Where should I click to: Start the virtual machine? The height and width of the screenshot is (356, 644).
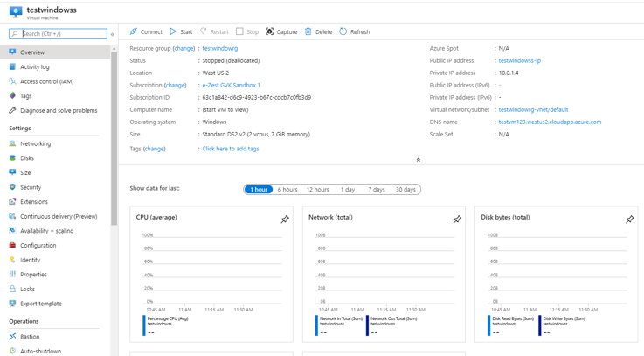181,31
